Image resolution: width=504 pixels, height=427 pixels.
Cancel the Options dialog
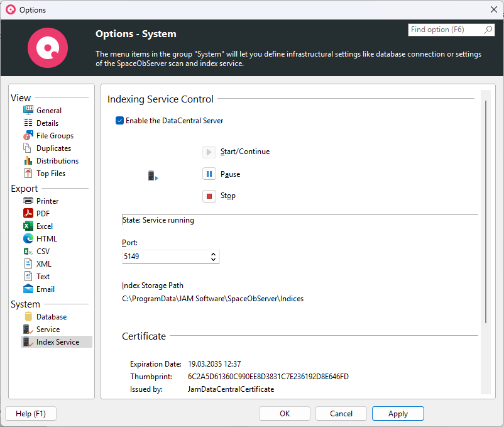pyautogui.click(x=341, y=414)
